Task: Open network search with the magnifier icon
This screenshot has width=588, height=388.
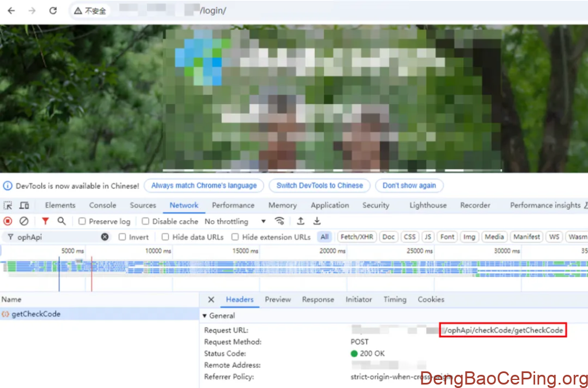Action: 61,221
